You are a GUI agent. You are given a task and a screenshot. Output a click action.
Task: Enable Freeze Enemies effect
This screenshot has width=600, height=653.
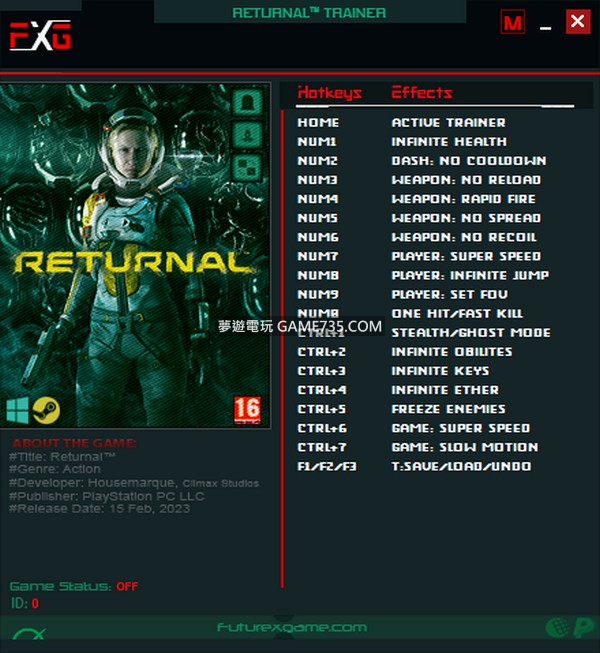[448, 409]
